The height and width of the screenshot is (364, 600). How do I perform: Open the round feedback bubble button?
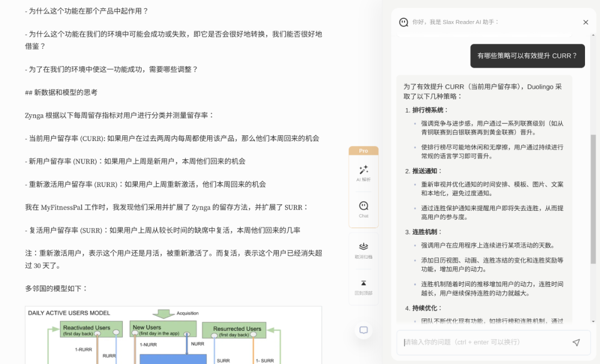[363, 330]
